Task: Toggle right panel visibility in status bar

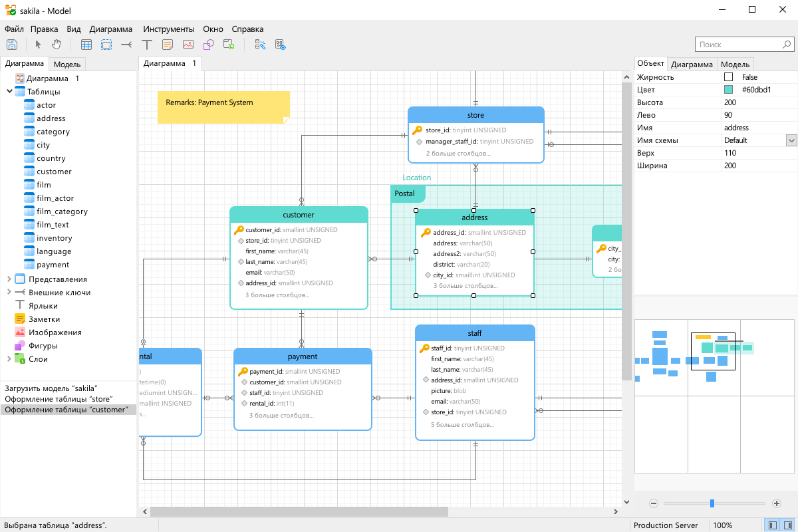Action: pyautogui.click(x=788, y=525)
